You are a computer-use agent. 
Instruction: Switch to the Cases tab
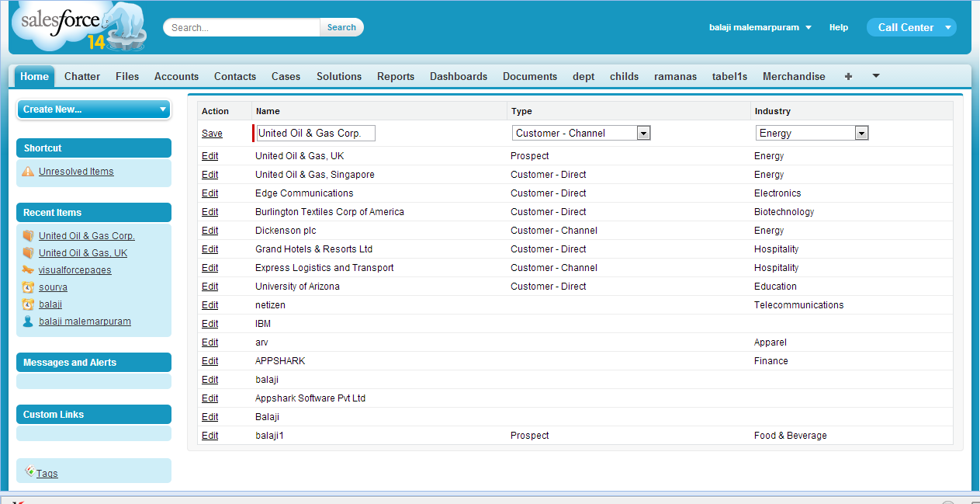coord(286,76)
